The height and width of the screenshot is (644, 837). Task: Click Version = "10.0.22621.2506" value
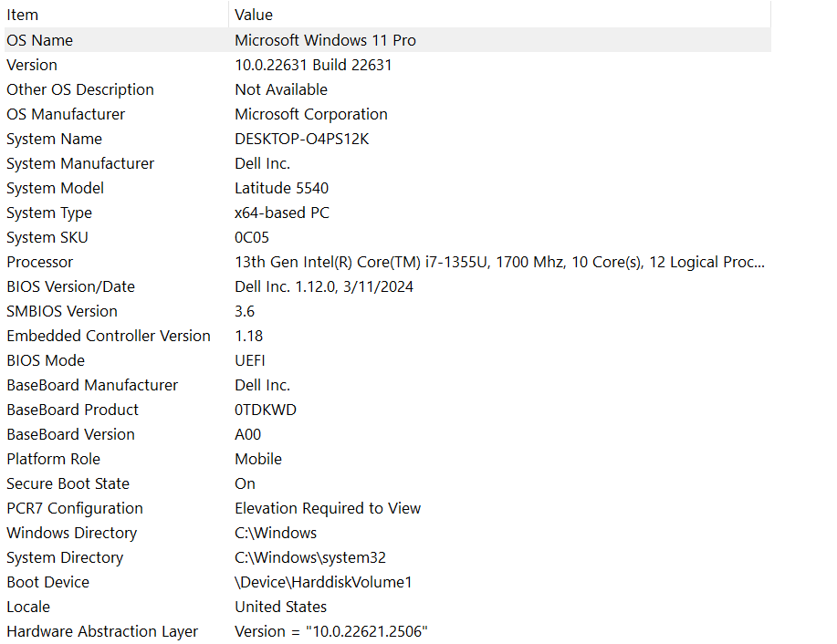[x=331, y=631]
